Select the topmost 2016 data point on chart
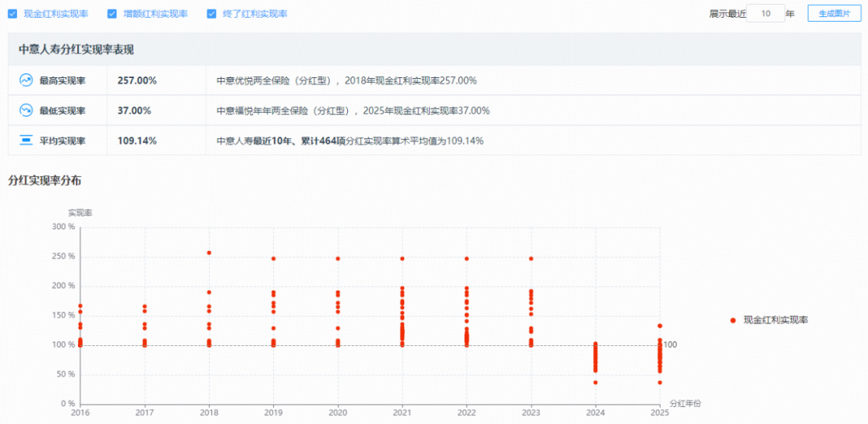The height and width of the screenshot is (424, 868). 80,306
